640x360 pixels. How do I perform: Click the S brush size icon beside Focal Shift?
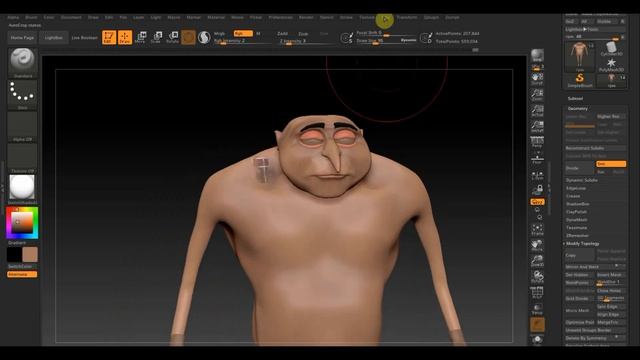[x=347, y=38]
